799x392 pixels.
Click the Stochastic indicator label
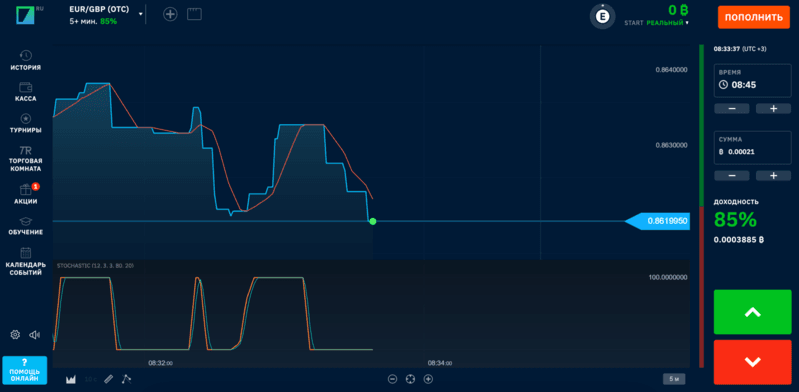click(95, 266)
